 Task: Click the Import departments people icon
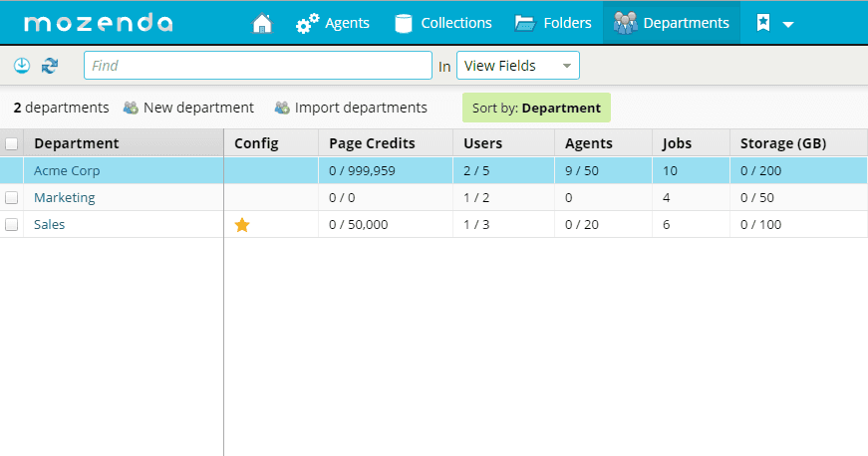tap(282, 108)
